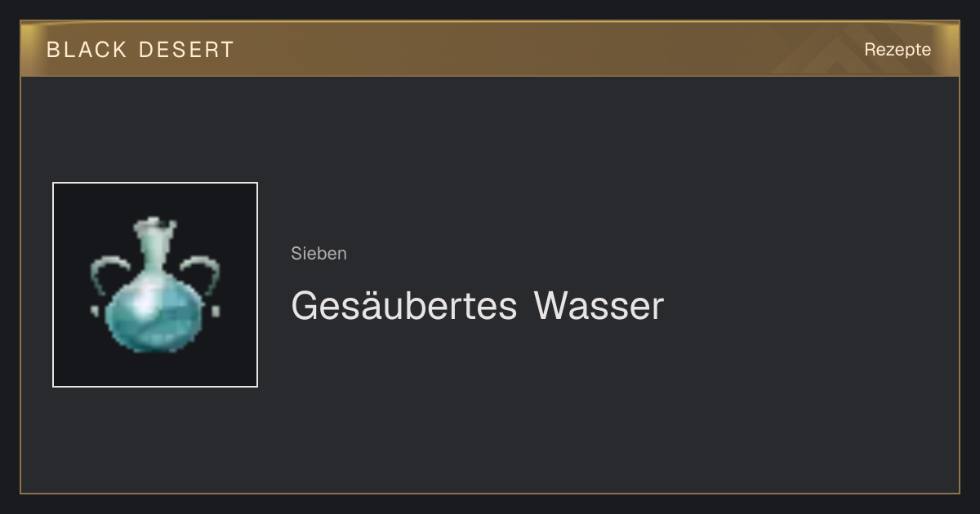Click the Sieben category label
The width and height of the screenshot is (980, 514).
click(x=318, y=254)
